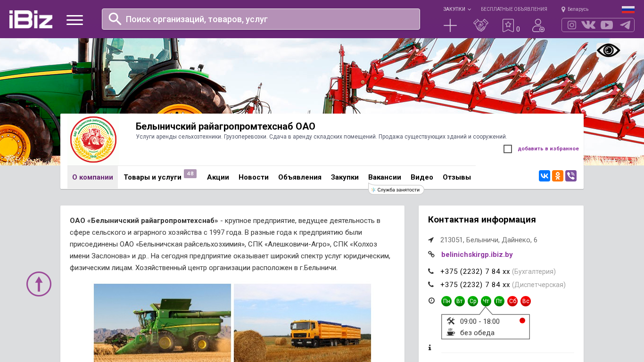Toggle accessibility eye view mode

[608, 50]
